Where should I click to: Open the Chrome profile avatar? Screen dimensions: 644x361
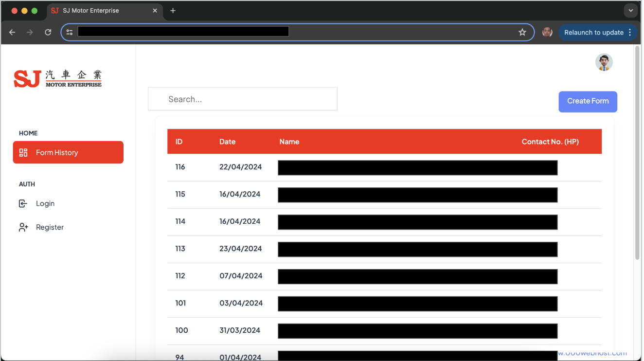pos(547,32)
